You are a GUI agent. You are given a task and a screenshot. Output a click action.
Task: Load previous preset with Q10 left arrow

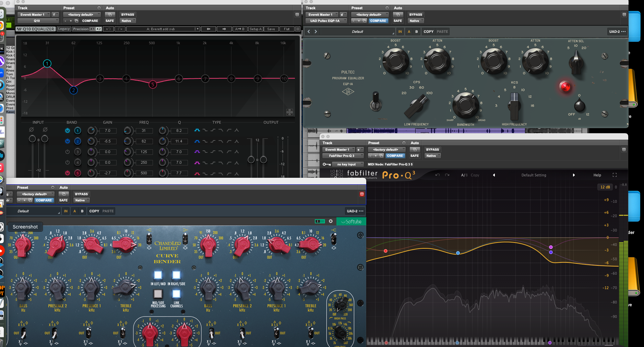208,29
